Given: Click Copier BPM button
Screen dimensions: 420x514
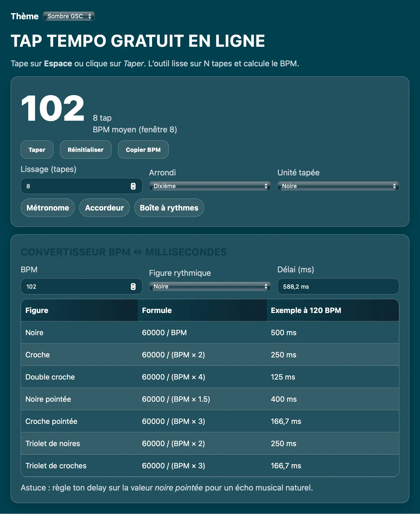Looking at the screenshot, I should click(143, 150).
